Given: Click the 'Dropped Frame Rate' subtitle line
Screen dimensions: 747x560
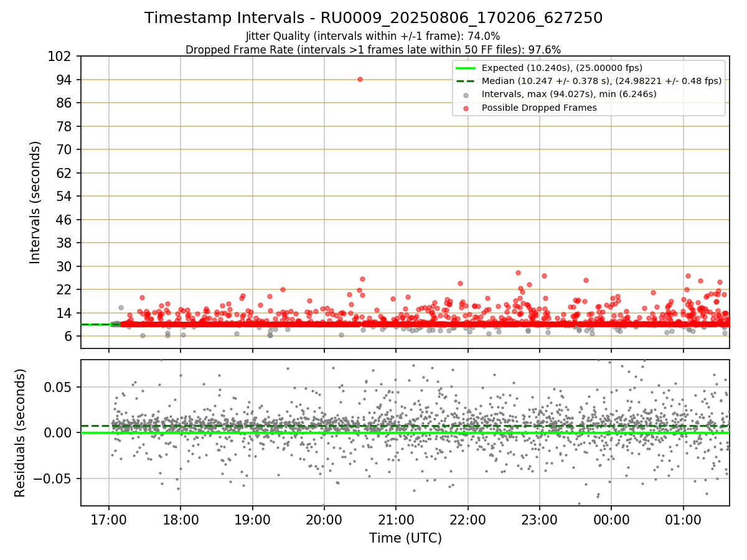Looking at the screenshot, I should point(373,49).
